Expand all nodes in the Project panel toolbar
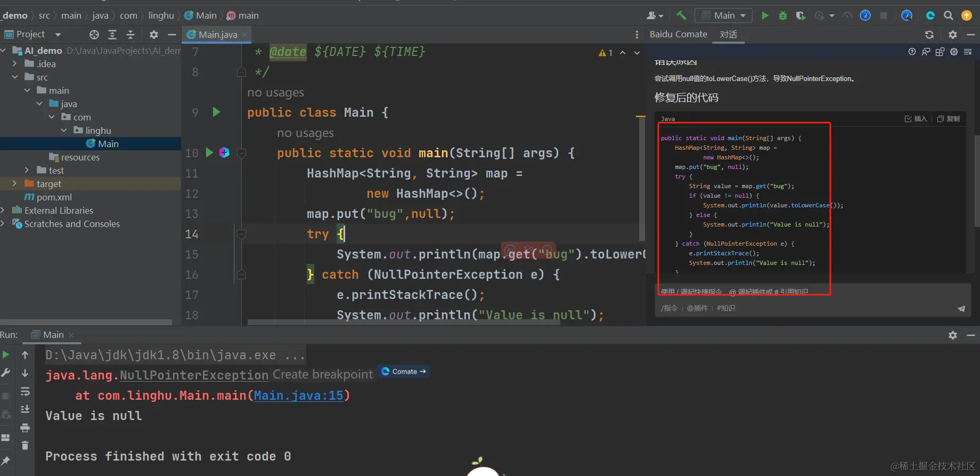 pyautogui.click(x=112, y=35)
